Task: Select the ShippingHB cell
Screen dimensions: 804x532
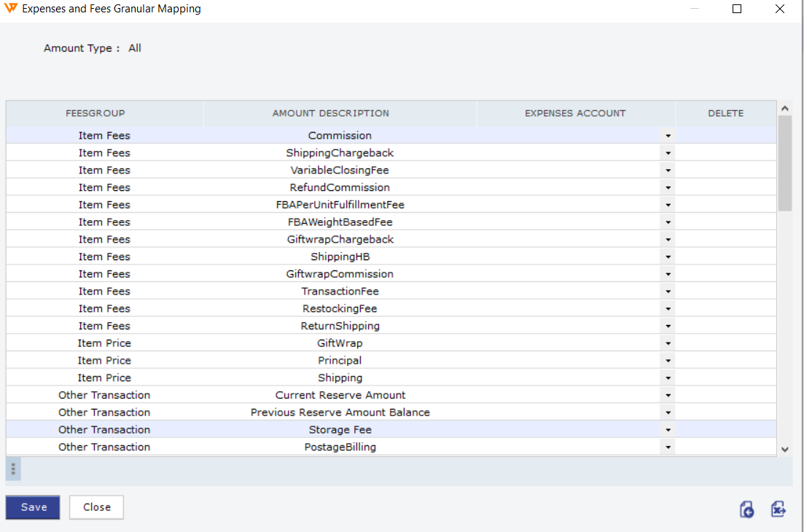Action: point(340,257)
